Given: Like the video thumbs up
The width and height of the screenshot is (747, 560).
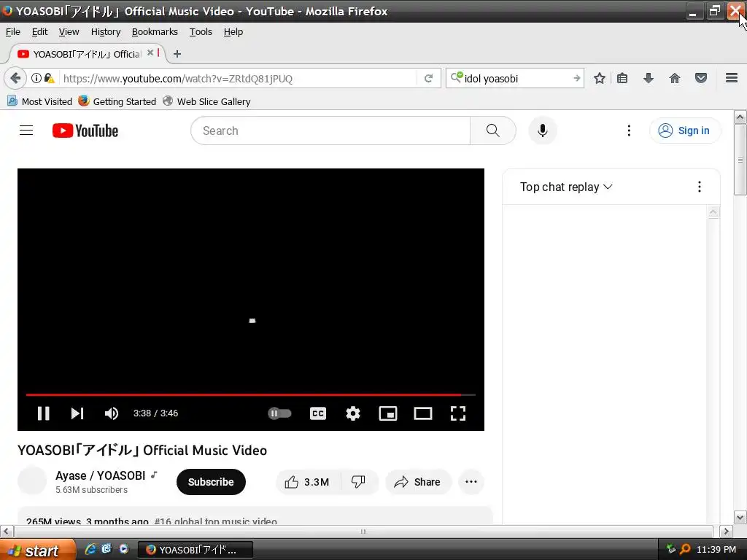Looking at the screenshot, I should pyautogui.click(x=308, y=482).
